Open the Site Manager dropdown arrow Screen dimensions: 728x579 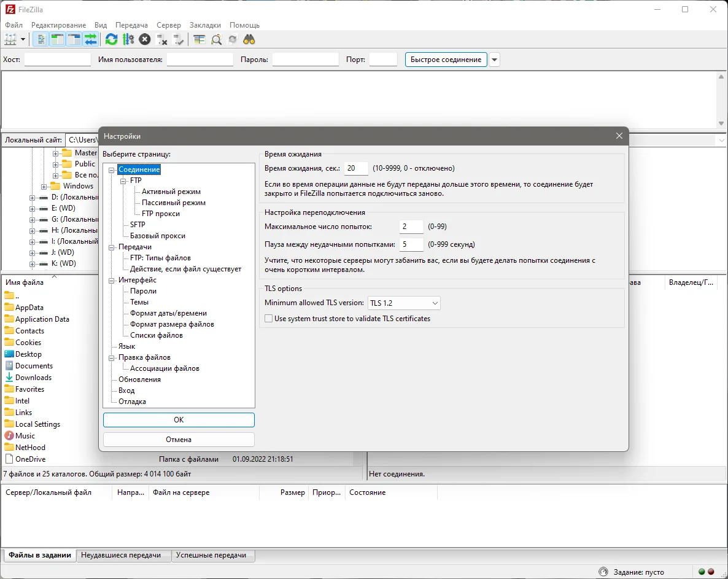click(23, 39)
